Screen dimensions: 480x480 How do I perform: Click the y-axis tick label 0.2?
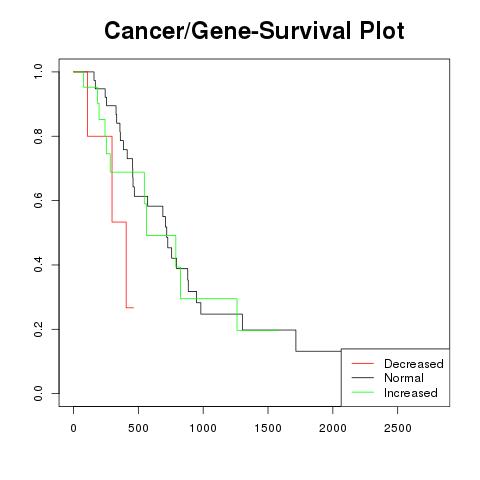coord(38,329)
